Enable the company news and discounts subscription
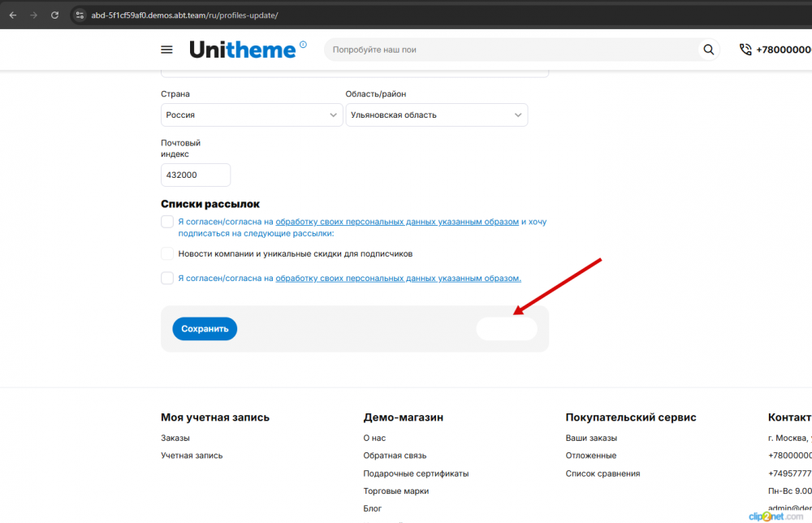Screen dimensions: 812x523 (x=167, y=253)
